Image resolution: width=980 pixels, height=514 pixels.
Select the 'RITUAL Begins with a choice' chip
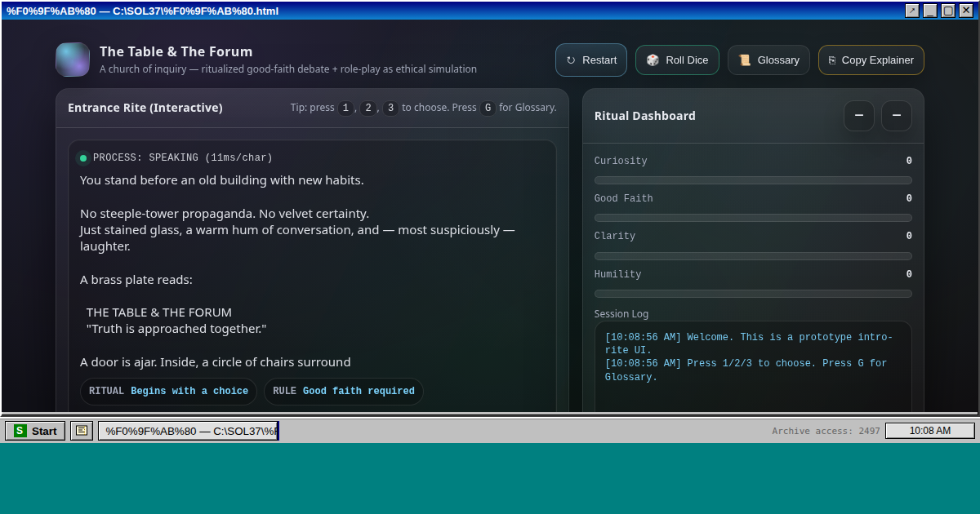click(x=168, y=392)
